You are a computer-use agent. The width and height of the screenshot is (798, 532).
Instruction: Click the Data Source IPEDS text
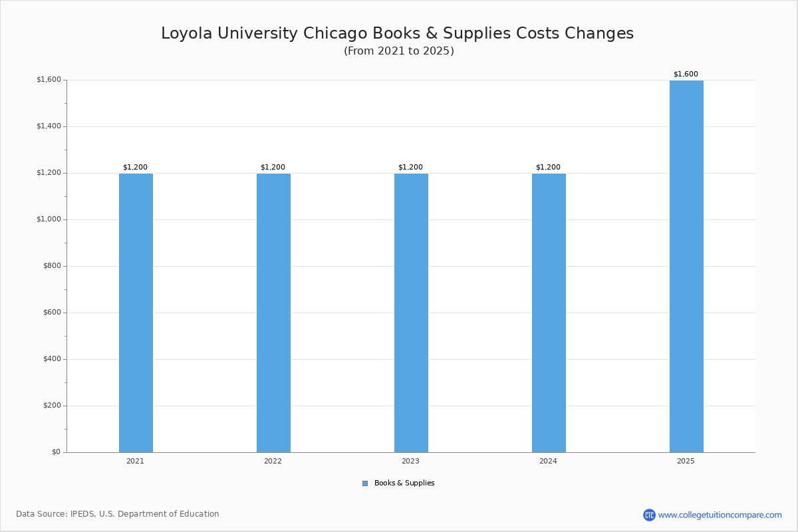118,514
